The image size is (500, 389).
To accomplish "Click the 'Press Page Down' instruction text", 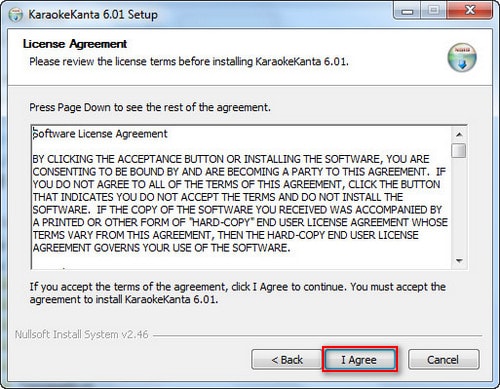I will tap(150, 107).
